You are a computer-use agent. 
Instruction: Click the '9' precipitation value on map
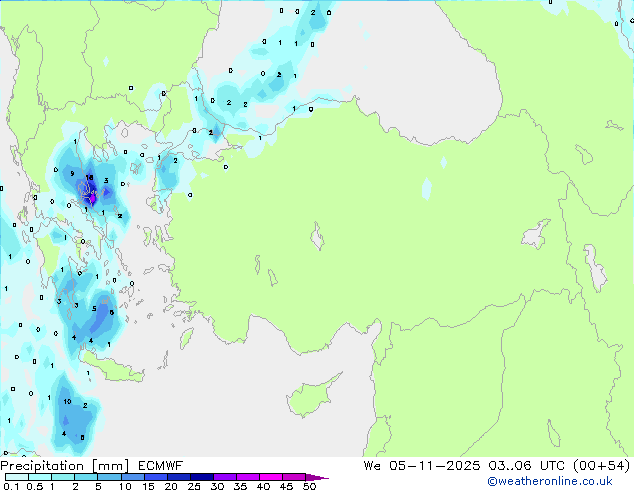(72, 173)
